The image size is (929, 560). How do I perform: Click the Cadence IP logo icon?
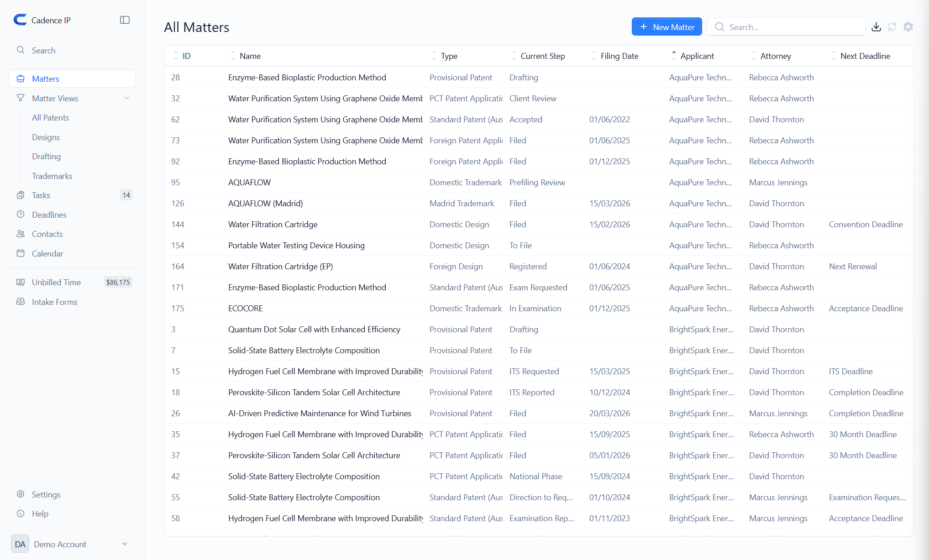pyautogui.click(x=20, y=20)
